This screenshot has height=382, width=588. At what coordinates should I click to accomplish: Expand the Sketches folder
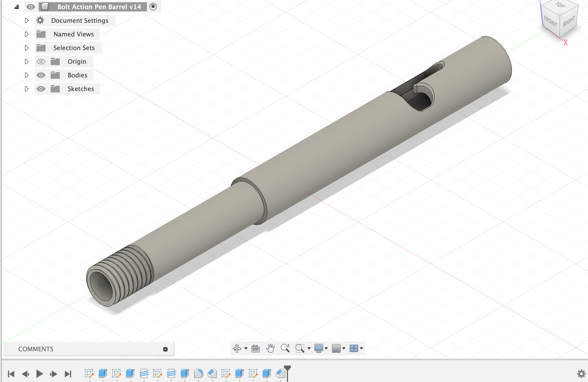pos(26,89)
